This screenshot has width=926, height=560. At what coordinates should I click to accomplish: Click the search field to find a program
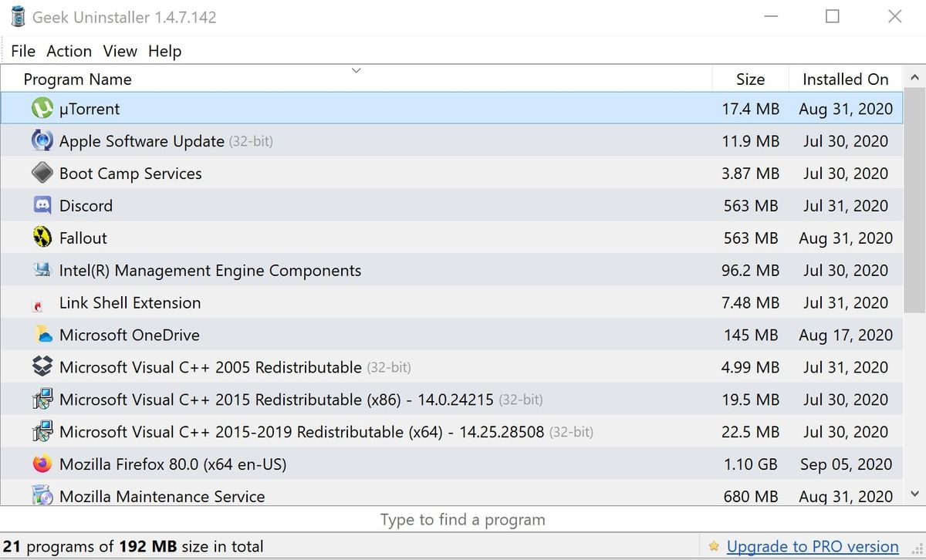point(462,520)
